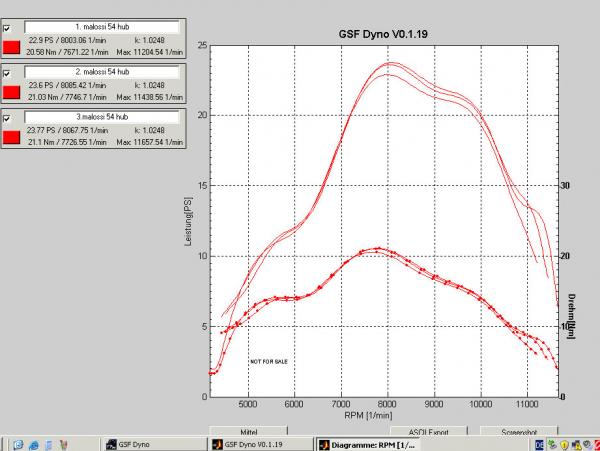Click the Screenshot button
The image size is (600, 451).
pos(519,431)
